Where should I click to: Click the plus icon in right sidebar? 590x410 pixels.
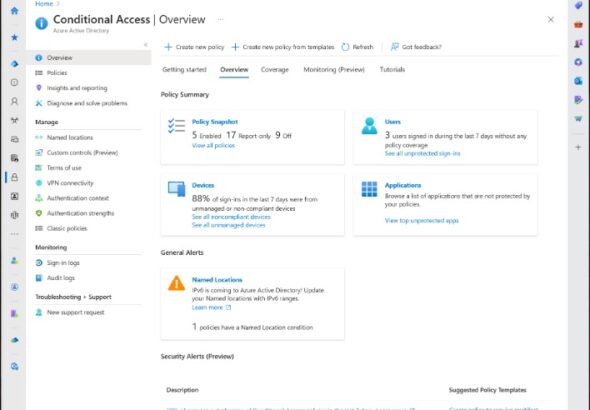578,147
